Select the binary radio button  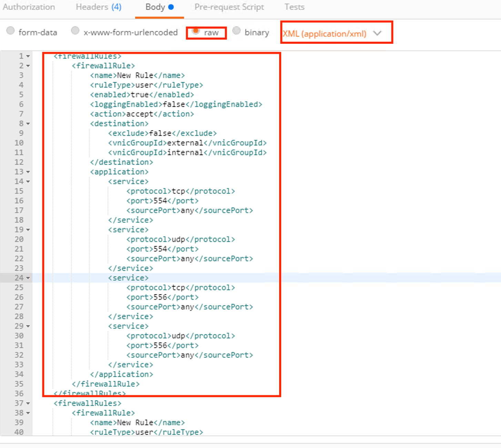click(236, 31)
